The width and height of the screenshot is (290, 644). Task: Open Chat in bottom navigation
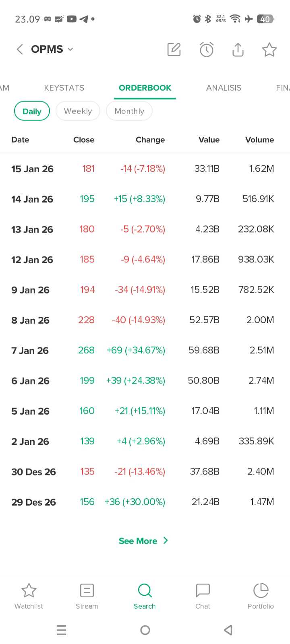pos(203,596)
